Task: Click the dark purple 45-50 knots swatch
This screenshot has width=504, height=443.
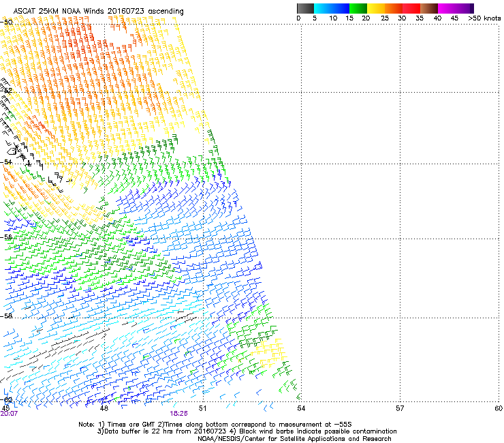Action: [x=464, y=8]
